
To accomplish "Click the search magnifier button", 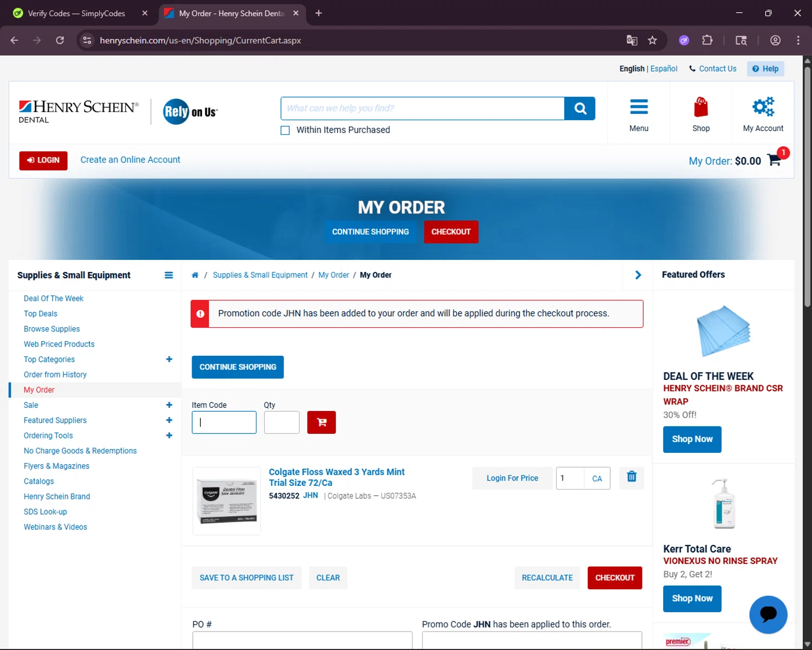I will tap(580, 108).
